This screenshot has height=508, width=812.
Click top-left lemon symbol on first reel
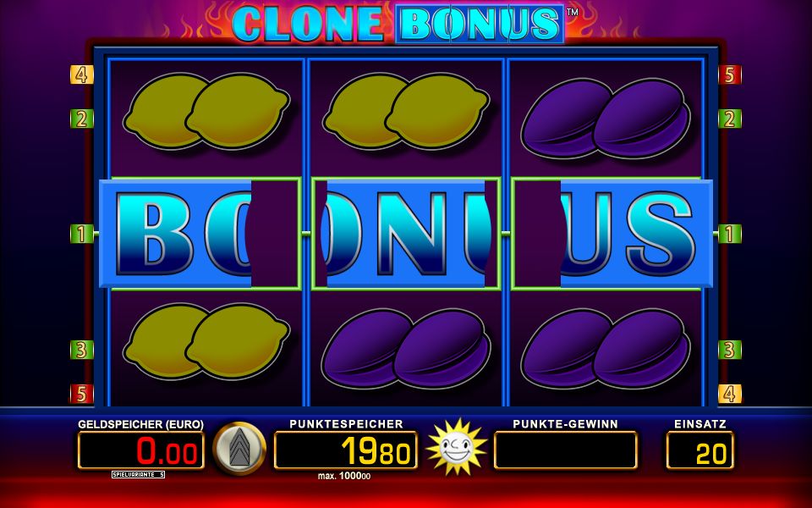coord(206,111)
